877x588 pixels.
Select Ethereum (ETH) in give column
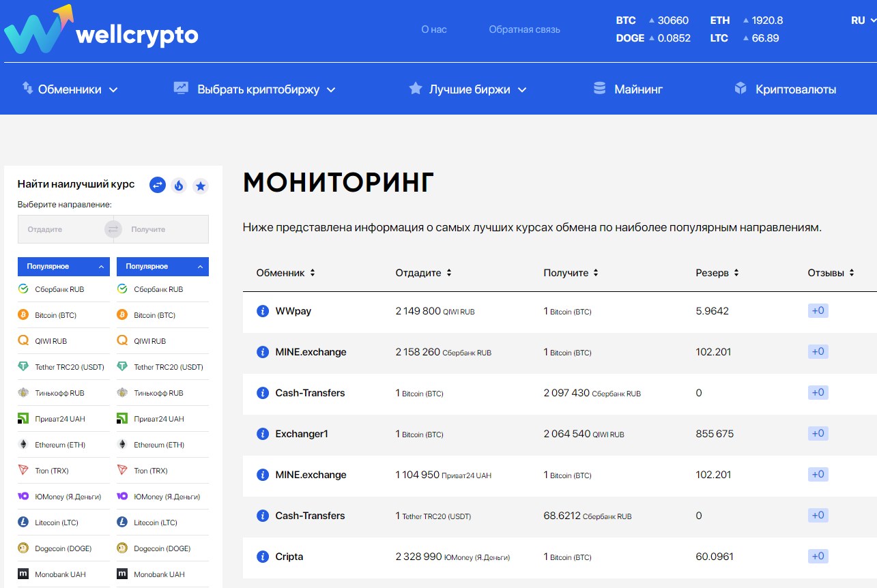(63, 445)
